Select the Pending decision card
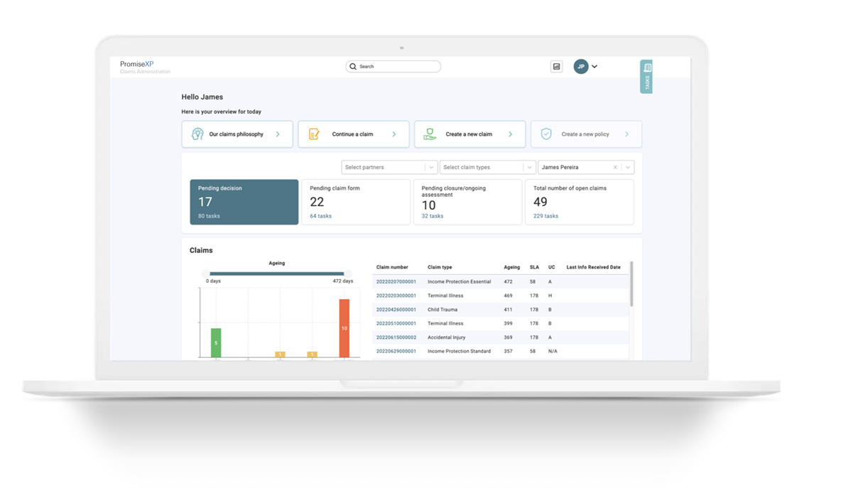The image size is (868, 488). click(244, 202)
